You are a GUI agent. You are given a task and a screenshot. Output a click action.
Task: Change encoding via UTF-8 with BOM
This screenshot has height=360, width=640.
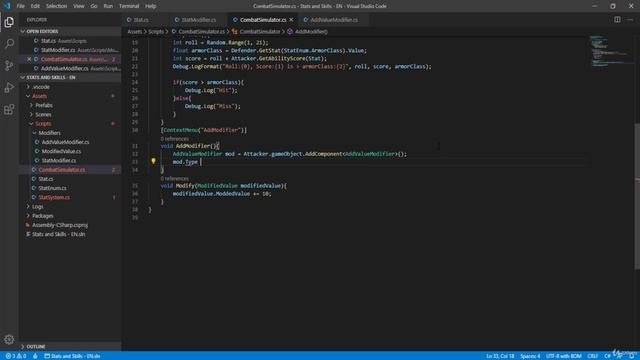tap(563, 356)
